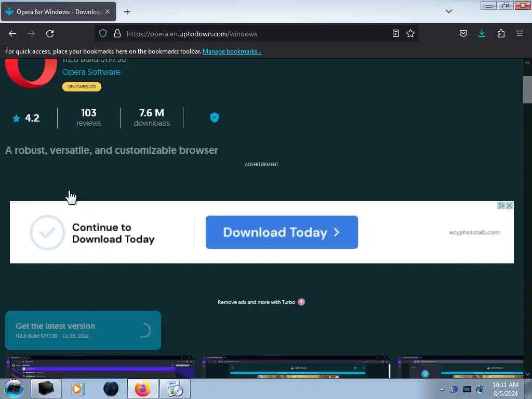The height and width of the screenshot is (399, 532).
Task: Reload the current page
Action: (x=50, y=34)
